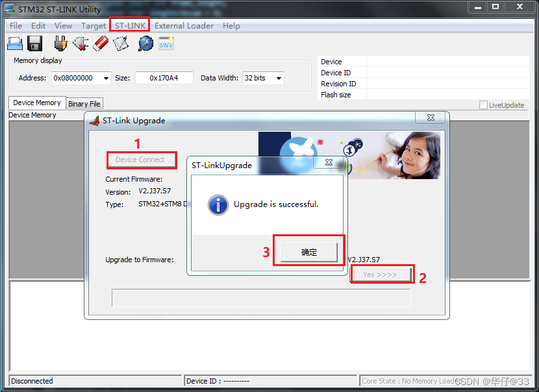Viewport: 539px width, 392px height.
Task: Click the Flash size row label
Action: click(336, 95)
